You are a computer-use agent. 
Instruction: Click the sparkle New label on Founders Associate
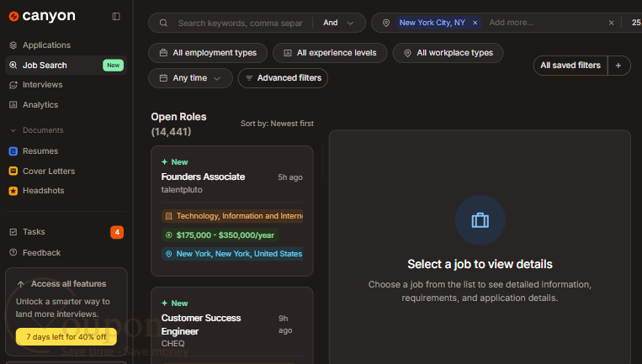(x=174, y=162)
